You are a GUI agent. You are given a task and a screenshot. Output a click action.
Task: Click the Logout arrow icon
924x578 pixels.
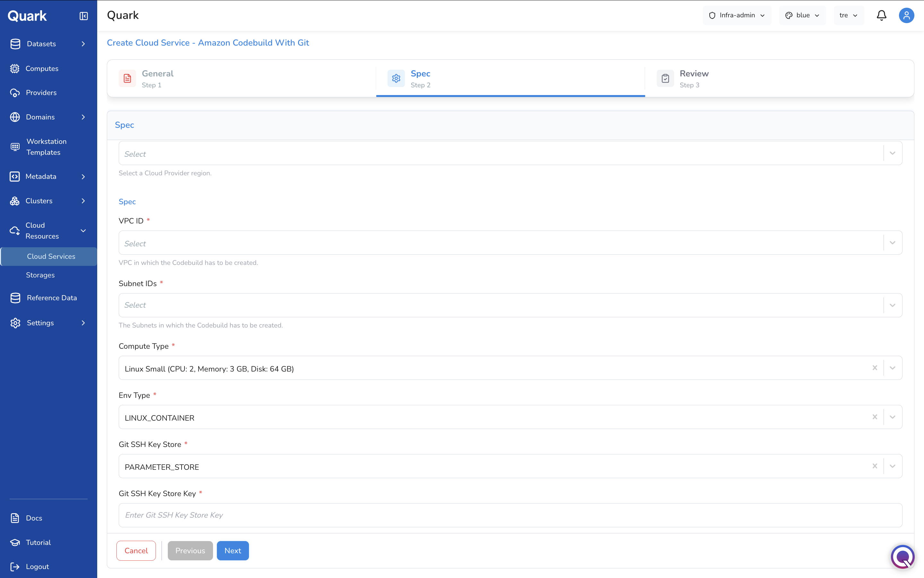click(15, 566)
